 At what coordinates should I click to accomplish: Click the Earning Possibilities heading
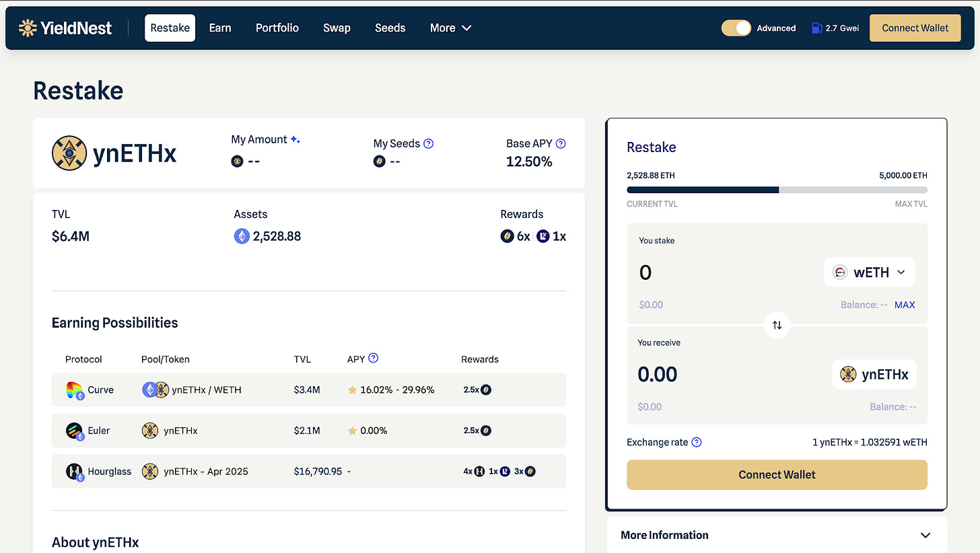[115, 323]
